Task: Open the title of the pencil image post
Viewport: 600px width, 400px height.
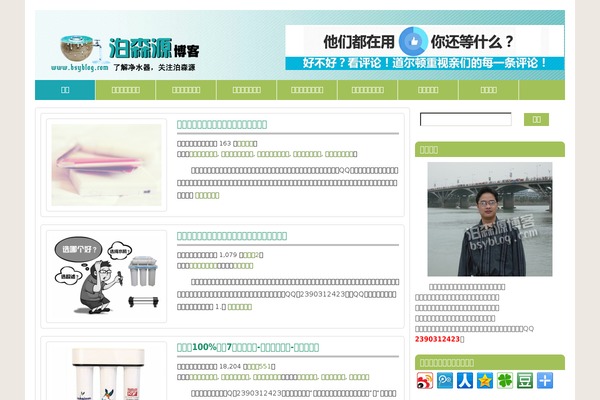Action: 222,124
